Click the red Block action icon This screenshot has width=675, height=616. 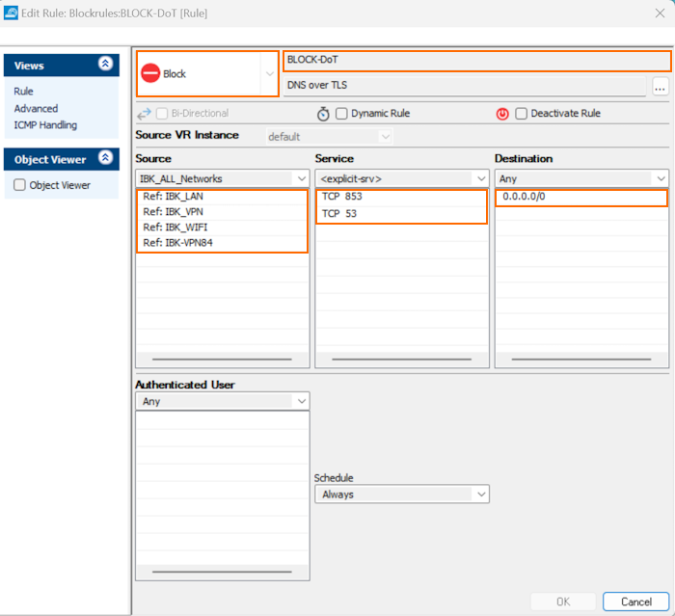click(150, 74)
